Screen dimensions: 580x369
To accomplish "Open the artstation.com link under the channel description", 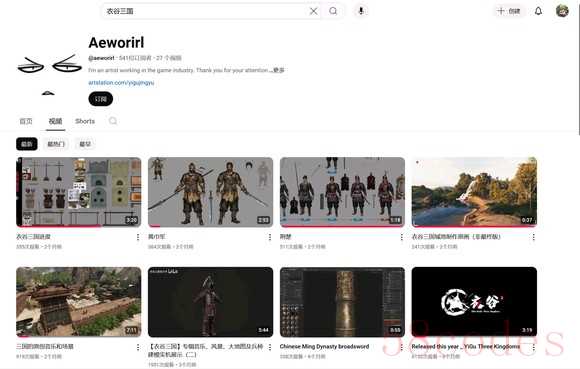I will [x=121, y=82].
